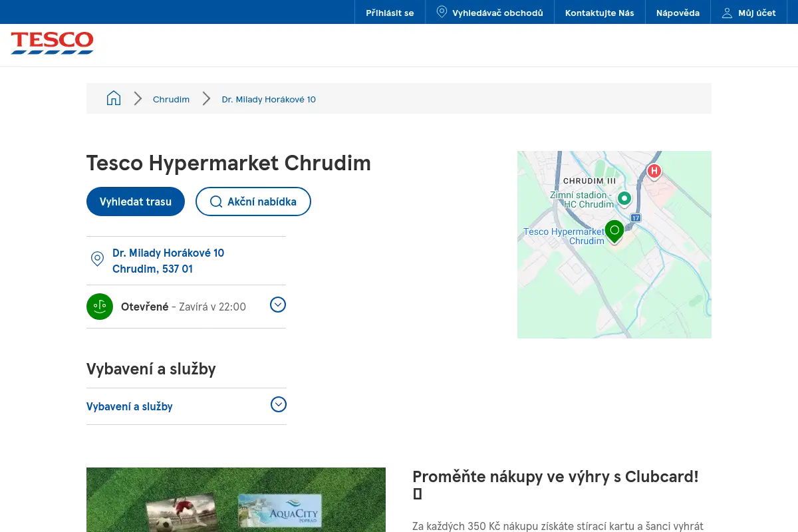Click the map pin icon beside address
Image resolution: width=798 pixels, height=532 pixels.
pos(97,259)
